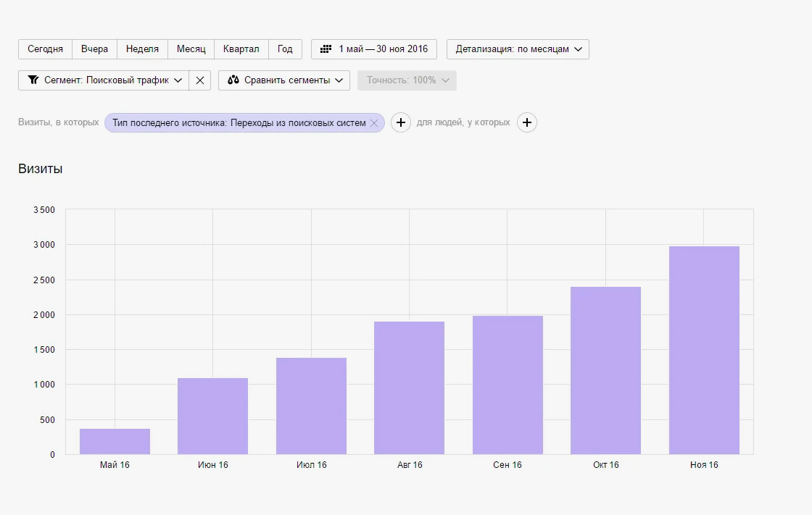812x515 pixels.
Task: Open the Точность: 100% dropdown
Action: point(407,80)
